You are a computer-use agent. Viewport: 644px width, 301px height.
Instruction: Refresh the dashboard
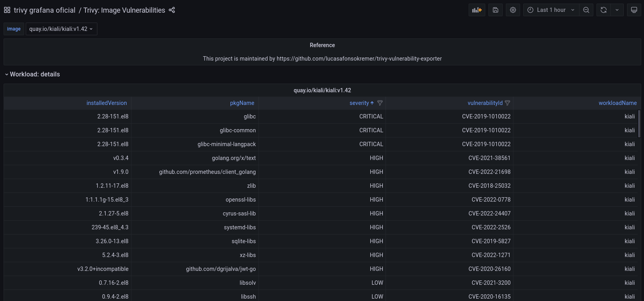(604, 10)
